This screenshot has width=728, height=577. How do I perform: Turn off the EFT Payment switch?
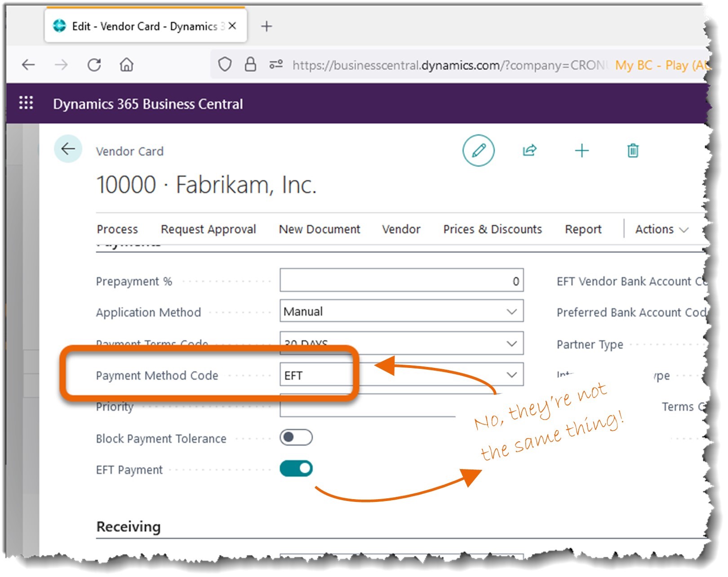point(296,469)
